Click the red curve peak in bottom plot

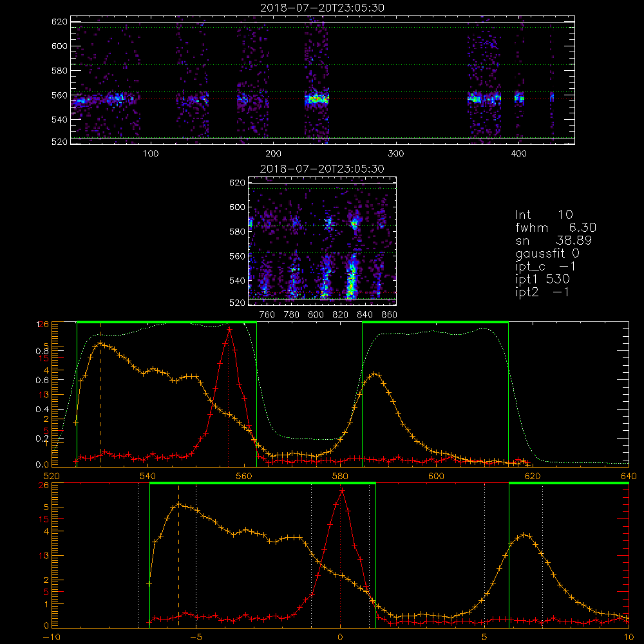click(x=342, y=490)
